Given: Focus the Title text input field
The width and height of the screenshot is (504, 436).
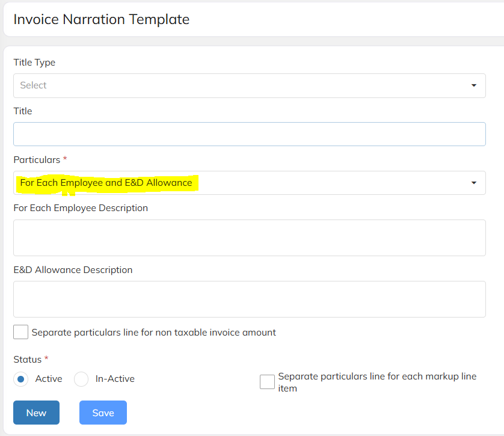Looking at the screenshot, I should pyautogui.click(x=250, y=134).
